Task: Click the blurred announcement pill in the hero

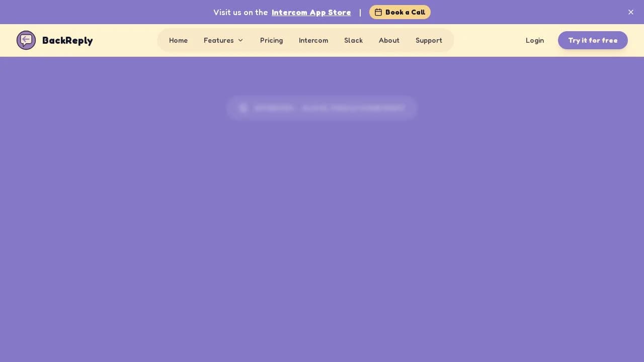Action: coord(322,108)
